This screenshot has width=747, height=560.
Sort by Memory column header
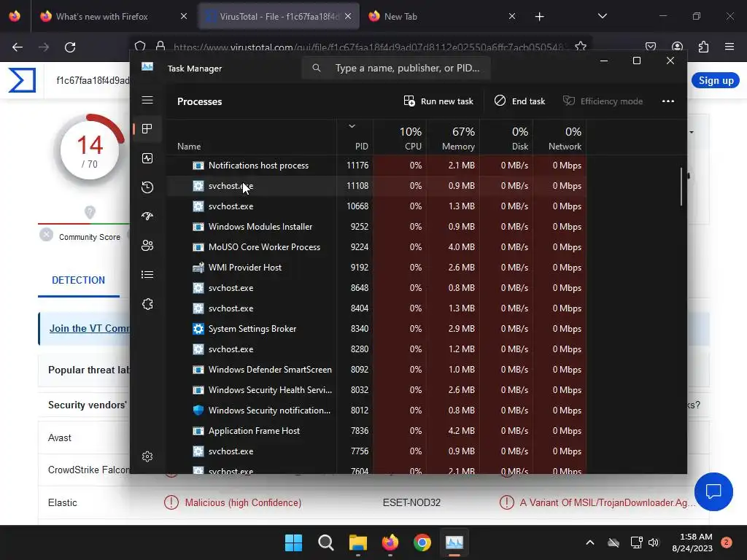pos(452,137)
